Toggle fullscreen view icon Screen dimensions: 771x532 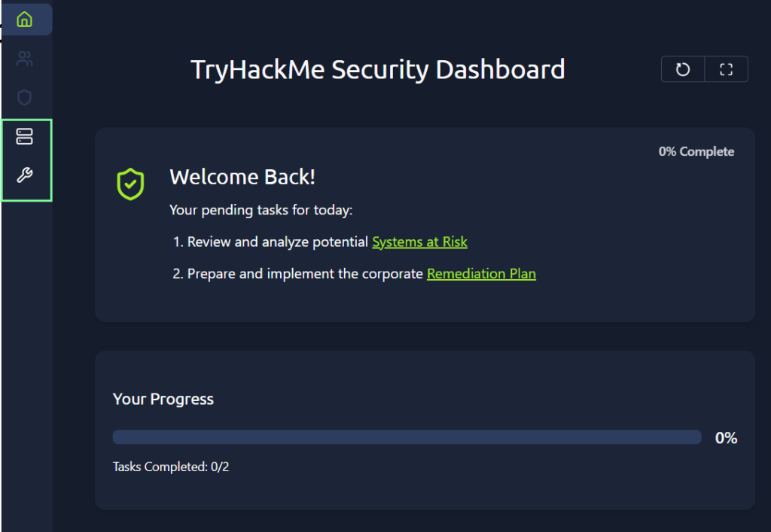coord(726,69)
